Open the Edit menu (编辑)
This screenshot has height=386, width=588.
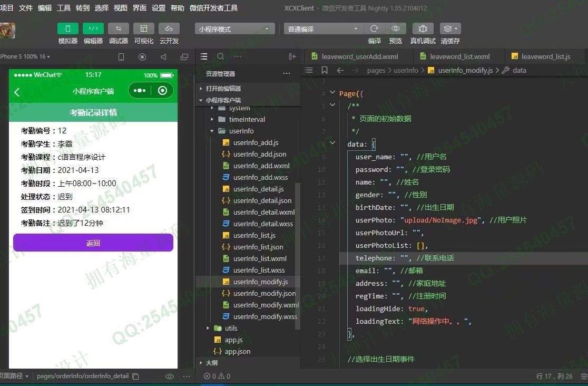tap(45, 8)
